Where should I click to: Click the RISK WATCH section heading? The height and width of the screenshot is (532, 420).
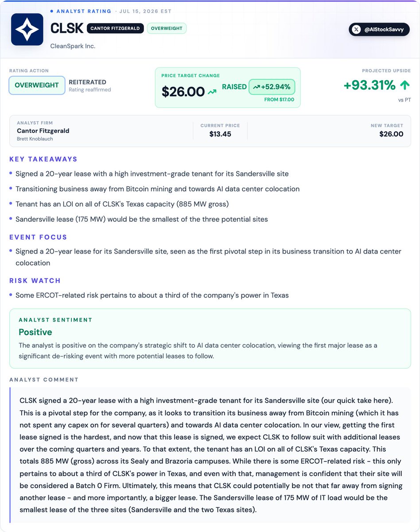click(x=35, y=281)
